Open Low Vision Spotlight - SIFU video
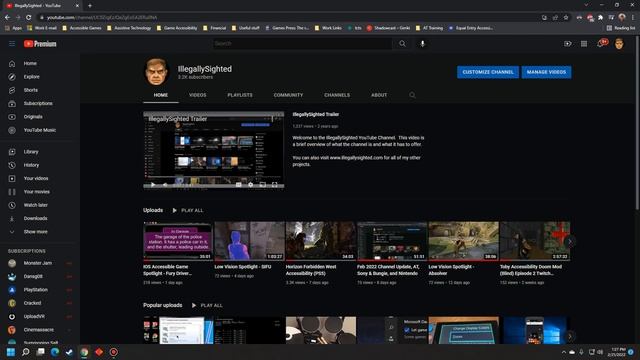Image resolution: width=640 pixels, height=360 pixels. pos(249,241)
